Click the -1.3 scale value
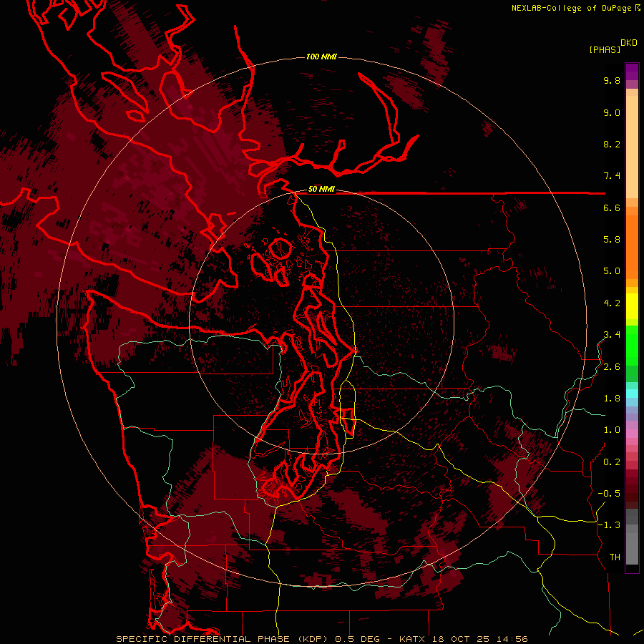644x644 pixels. coord(609,525)
